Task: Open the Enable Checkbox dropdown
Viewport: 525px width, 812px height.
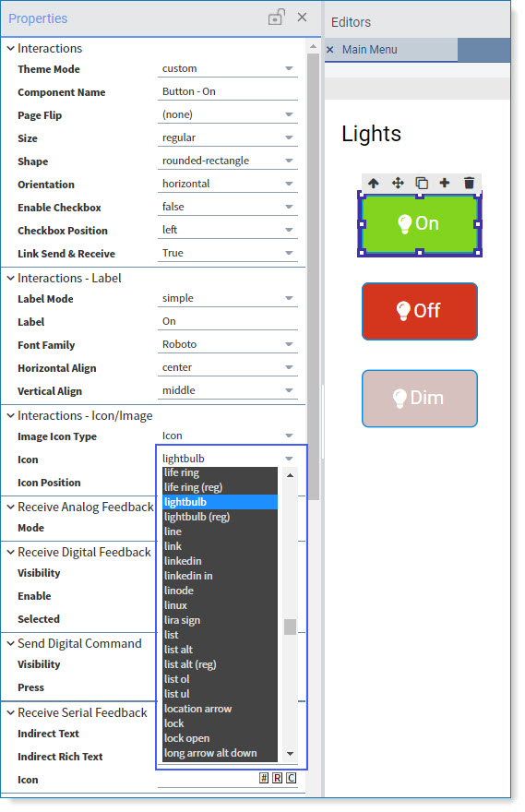Action: pos(228,207)
